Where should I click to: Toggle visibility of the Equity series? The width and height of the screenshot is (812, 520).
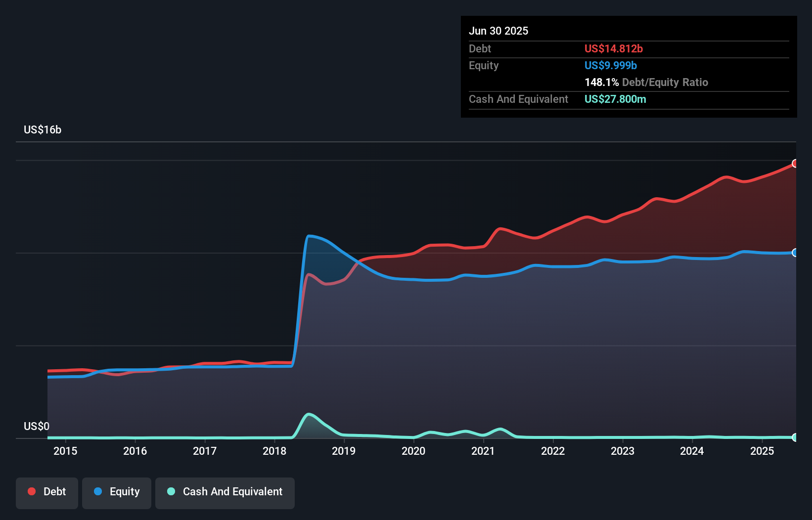tap(117, 491)
